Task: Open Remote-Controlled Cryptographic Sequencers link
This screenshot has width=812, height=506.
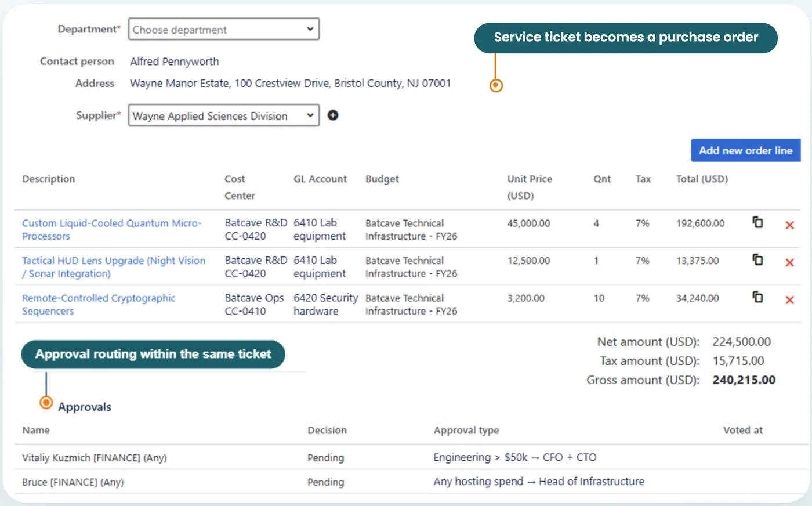Action: pyautogui.click(x=99, y=305)
